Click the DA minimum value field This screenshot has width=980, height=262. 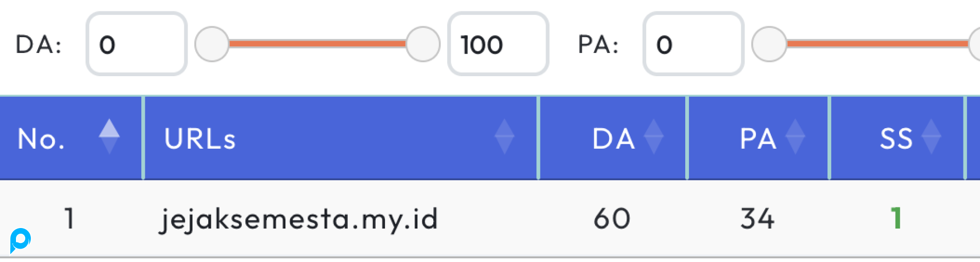pyautogui.click(x=137, y=44)
